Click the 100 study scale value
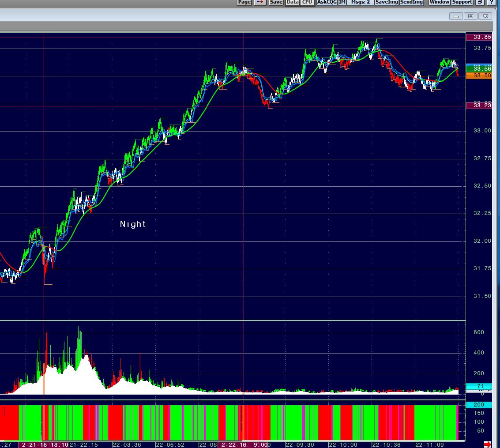 [x=479, y=422]
